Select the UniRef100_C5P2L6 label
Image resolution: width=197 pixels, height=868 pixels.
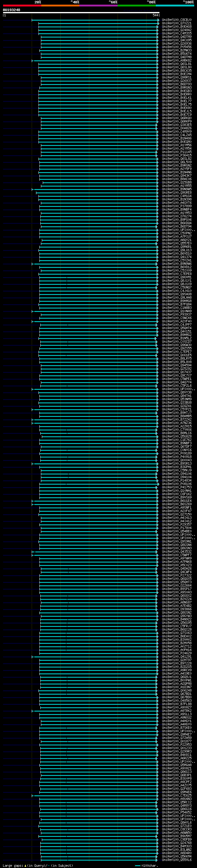point(176,386)
